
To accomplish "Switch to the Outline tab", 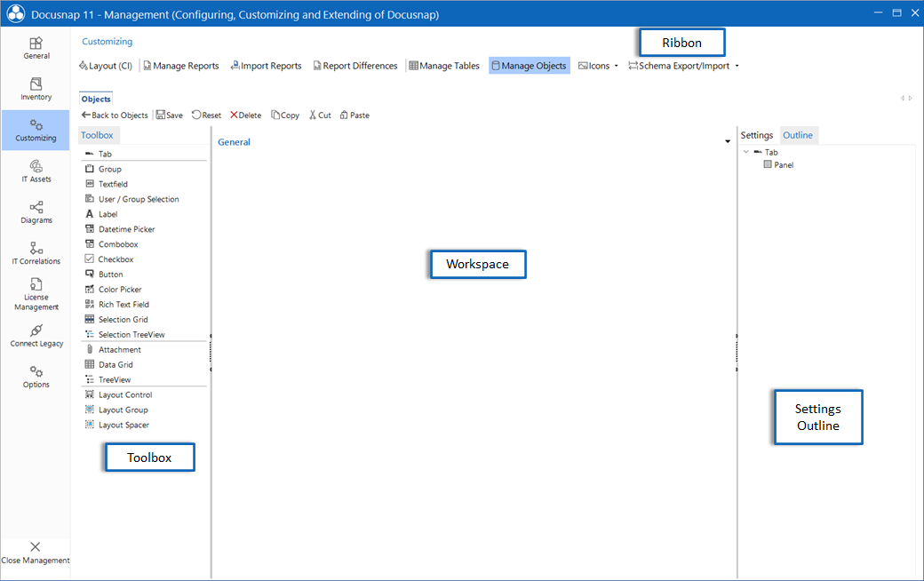I will [x=799, y=134].
